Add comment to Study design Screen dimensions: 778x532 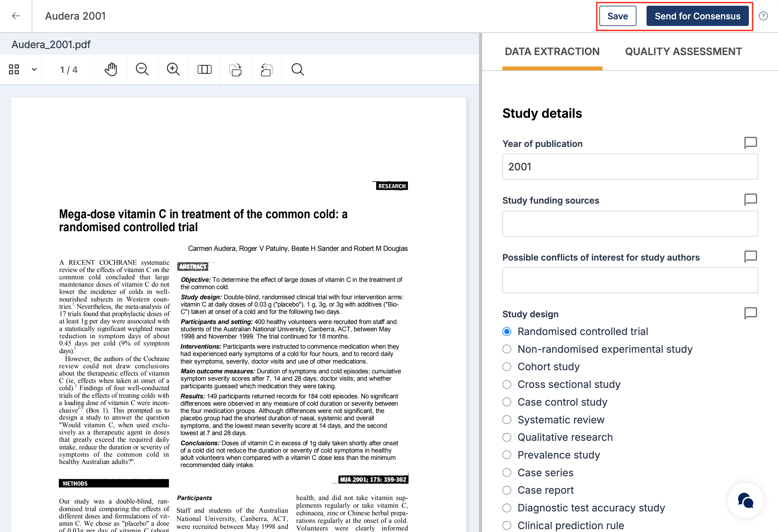pyautogui.click(x=750, y=313)
